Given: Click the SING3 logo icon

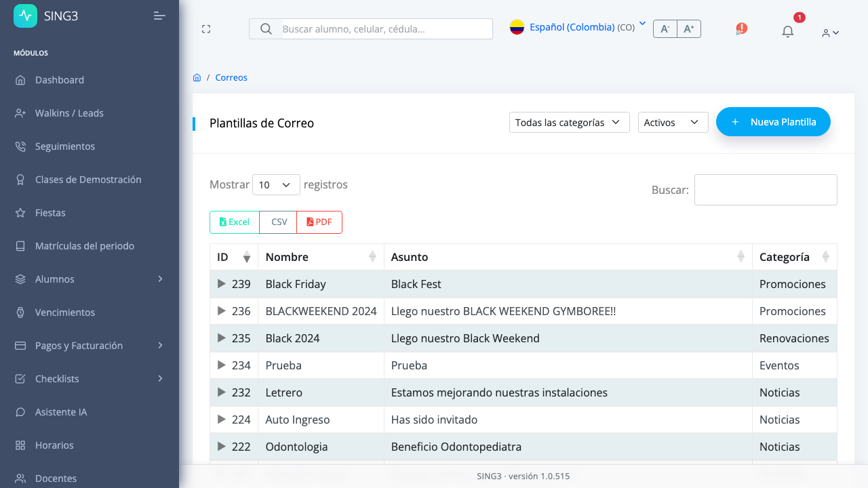Looking at the screenshot, I should [25, 16].
